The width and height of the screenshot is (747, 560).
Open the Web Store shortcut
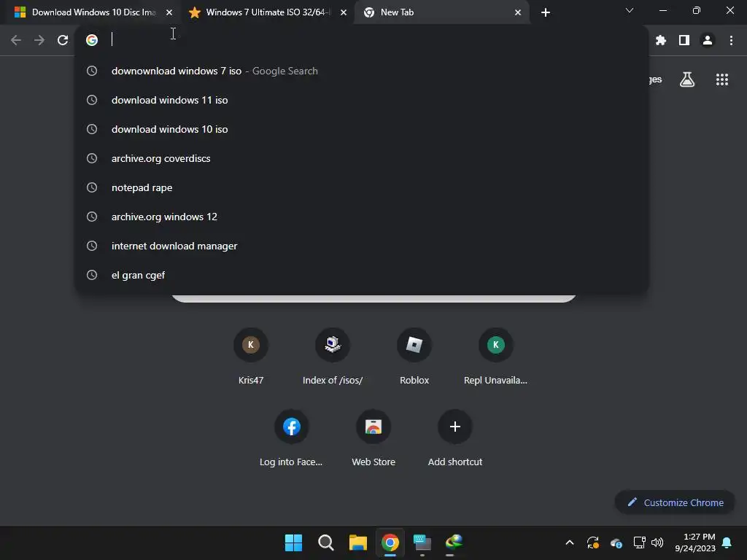click(373, 438)
